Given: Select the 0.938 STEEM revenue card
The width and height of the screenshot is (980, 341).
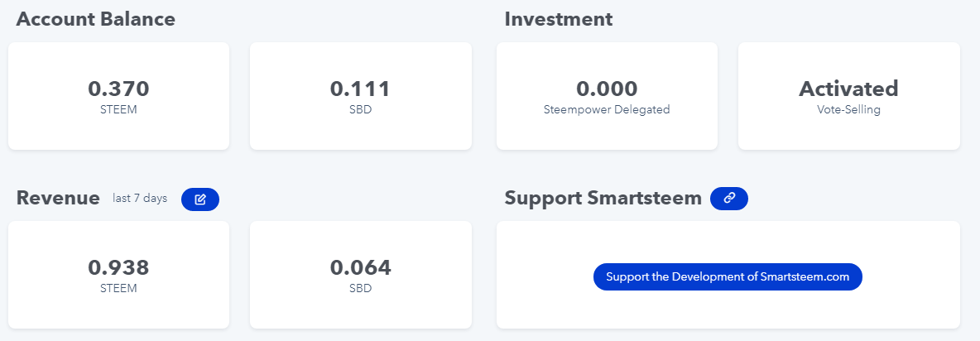Looking at the screenshot, I should [x=118, y=275].
